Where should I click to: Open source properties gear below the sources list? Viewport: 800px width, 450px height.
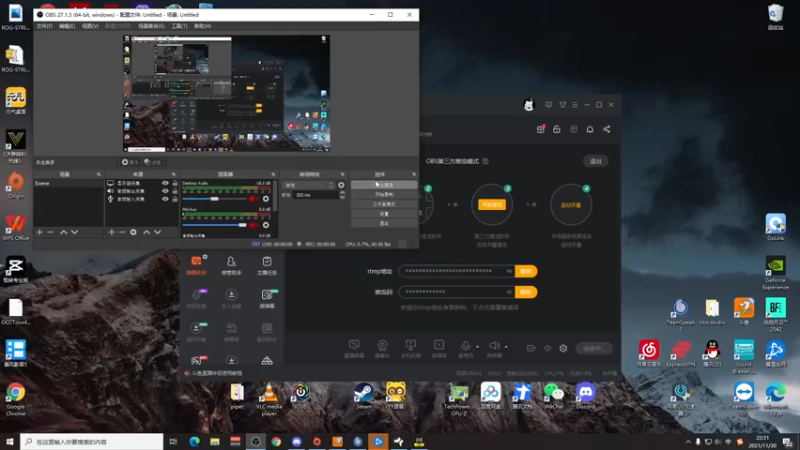pyautogui.click(x=133, y=232)
